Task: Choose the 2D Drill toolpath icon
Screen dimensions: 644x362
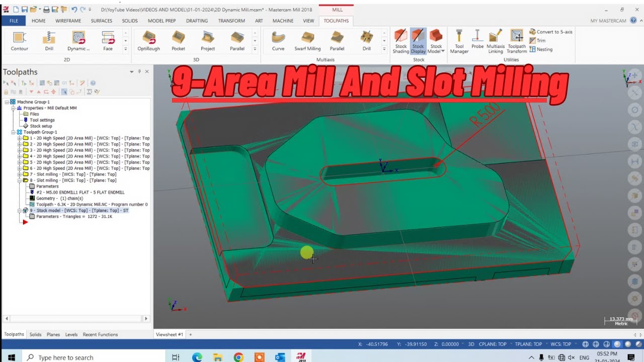Action: coord(49,41)
